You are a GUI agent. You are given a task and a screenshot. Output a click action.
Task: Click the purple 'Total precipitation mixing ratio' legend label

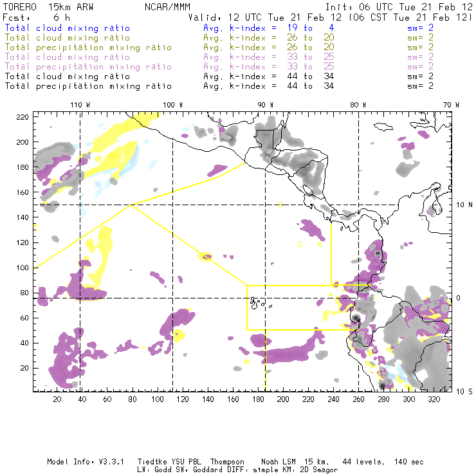(x=88, y=67)
